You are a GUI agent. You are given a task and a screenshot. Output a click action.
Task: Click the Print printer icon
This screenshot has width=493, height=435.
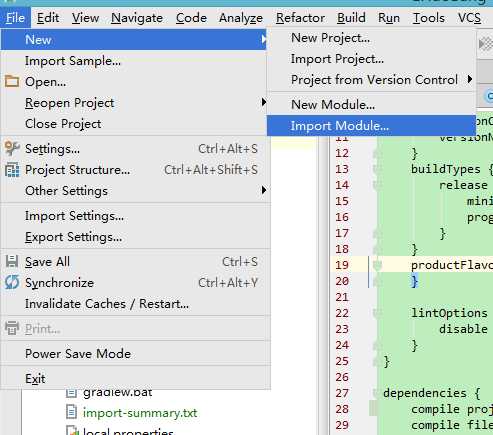tap(12, 328)
